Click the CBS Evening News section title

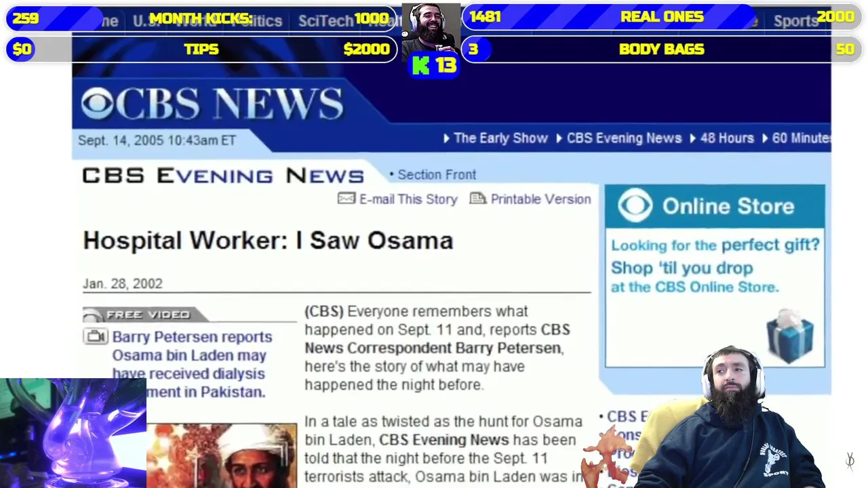point(223,176)
